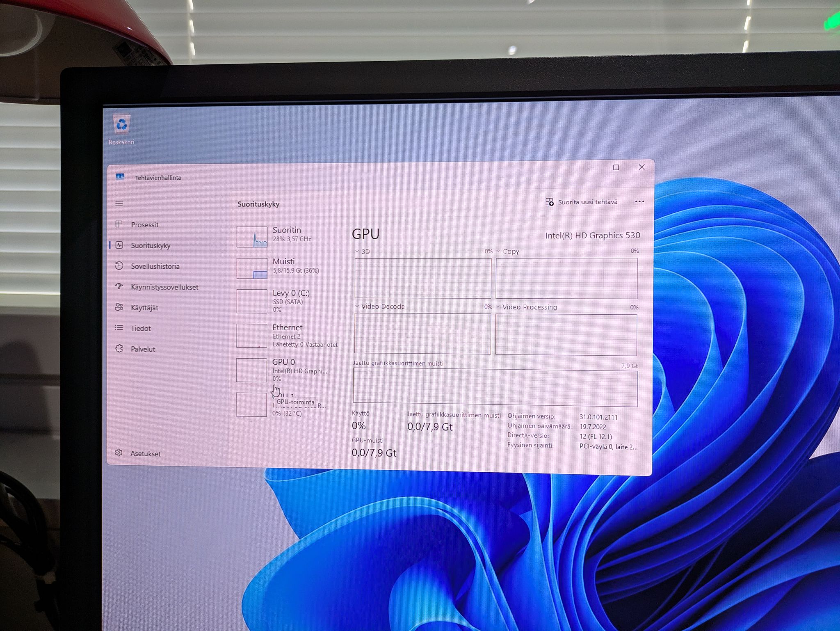Click the Video Processing usage graph
840x631 pixels.
[566, 334]
